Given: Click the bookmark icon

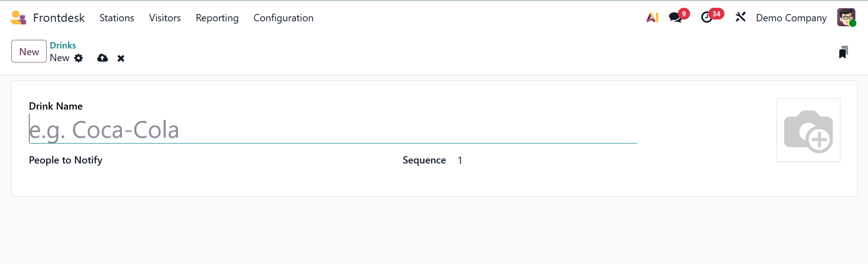Looking at the screenshot, I should [843, 53].
